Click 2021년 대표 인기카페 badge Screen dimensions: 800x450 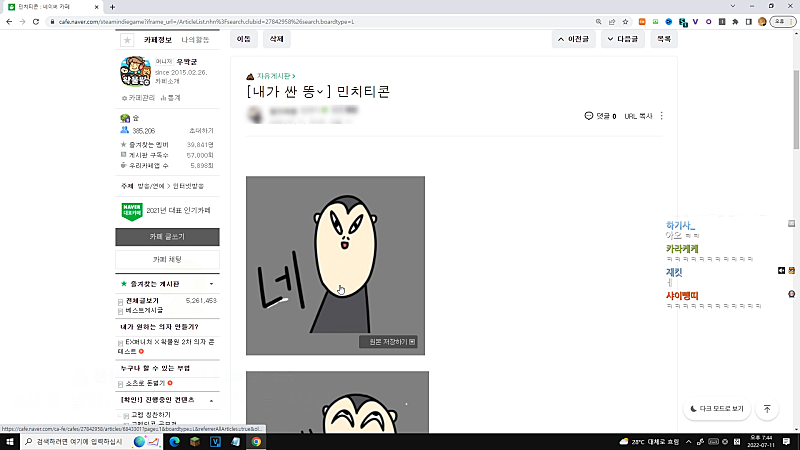[x=166, y=211]
